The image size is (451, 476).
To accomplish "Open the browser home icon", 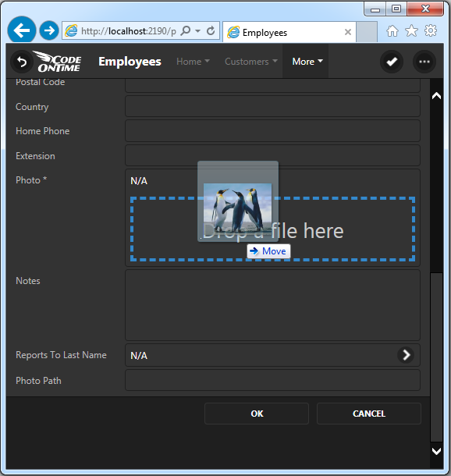I will click(x=392, y=31).
